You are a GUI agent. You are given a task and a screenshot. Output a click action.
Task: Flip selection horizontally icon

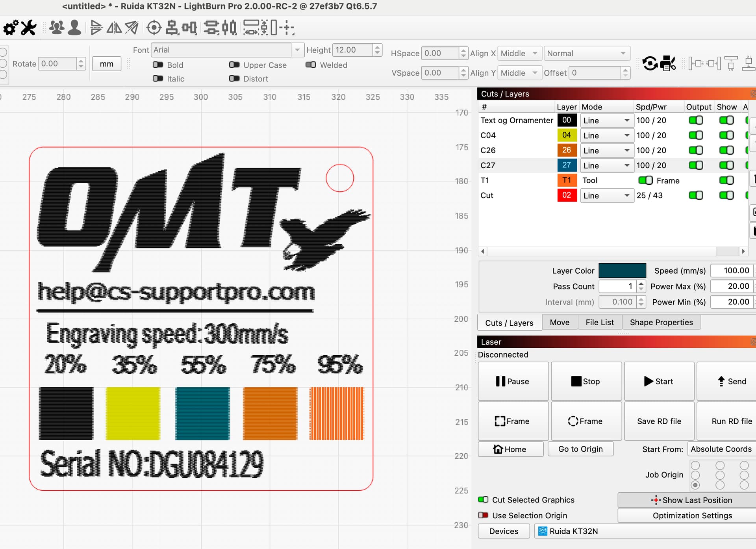click(114, 28)
